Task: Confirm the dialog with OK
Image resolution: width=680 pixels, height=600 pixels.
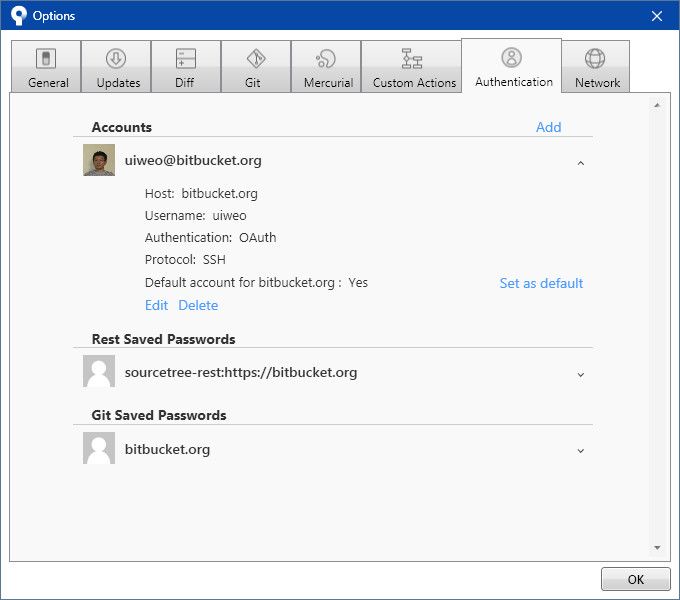Action: pyautogui.click(x=636, y=579)
